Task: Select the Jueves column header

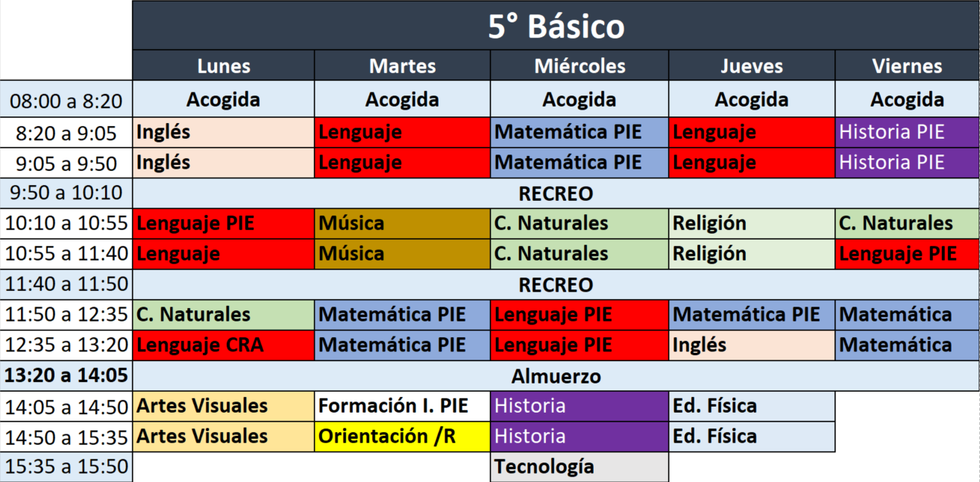Action: 752,66
